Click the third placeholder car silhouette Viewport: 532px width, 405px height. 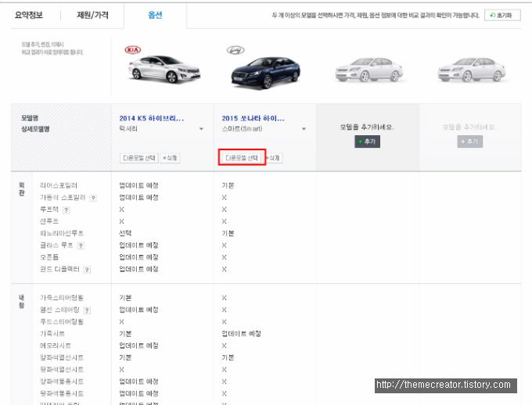(368, 70)
